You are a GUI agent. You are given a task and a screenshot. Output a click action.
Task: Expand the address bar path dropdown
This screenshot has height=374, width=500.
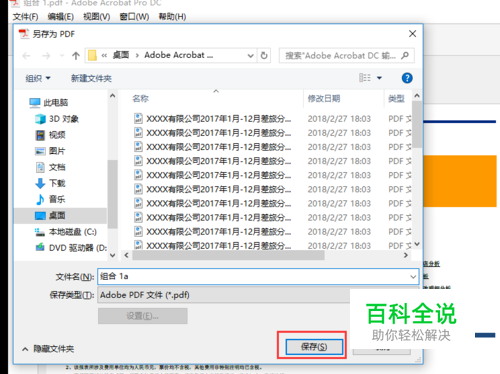pos(250,56)
